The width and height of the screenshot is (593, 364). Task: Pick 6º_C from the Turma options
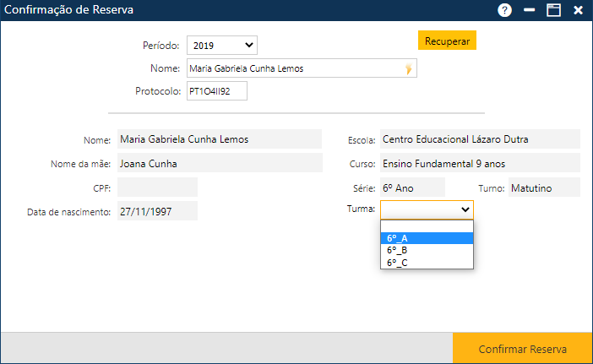(x=427, y=263)
